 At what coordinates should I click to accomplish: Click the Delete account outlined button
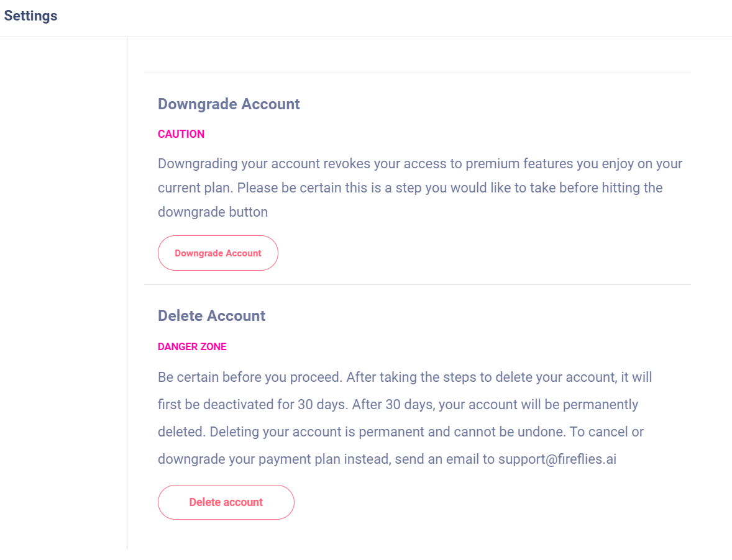[x=226, y=502]
